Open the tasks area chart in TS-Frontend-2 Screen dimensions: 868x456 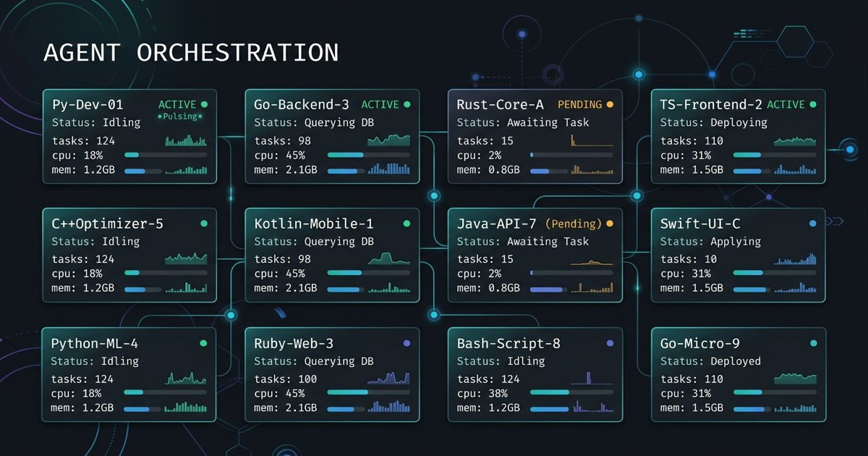click(x=795, y=140)
